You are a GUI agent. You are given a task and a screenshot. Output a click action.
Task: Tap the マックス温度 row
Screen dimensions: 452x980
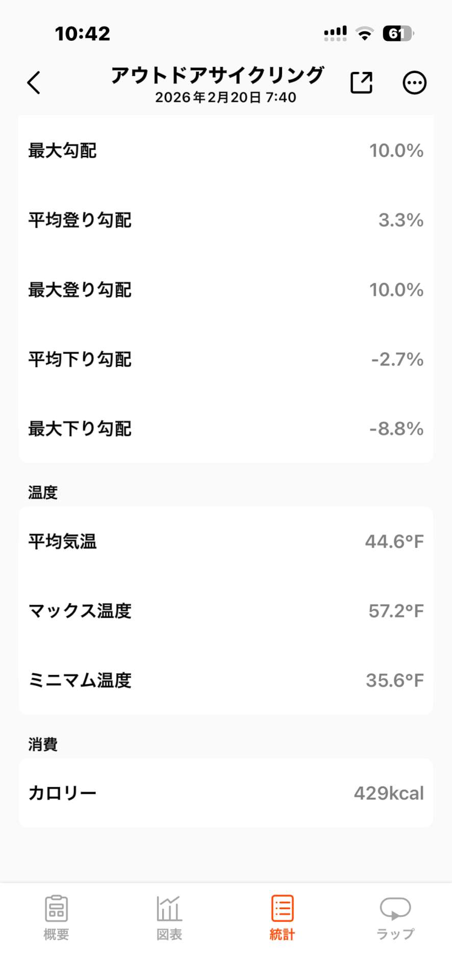[x=225, y=610]
